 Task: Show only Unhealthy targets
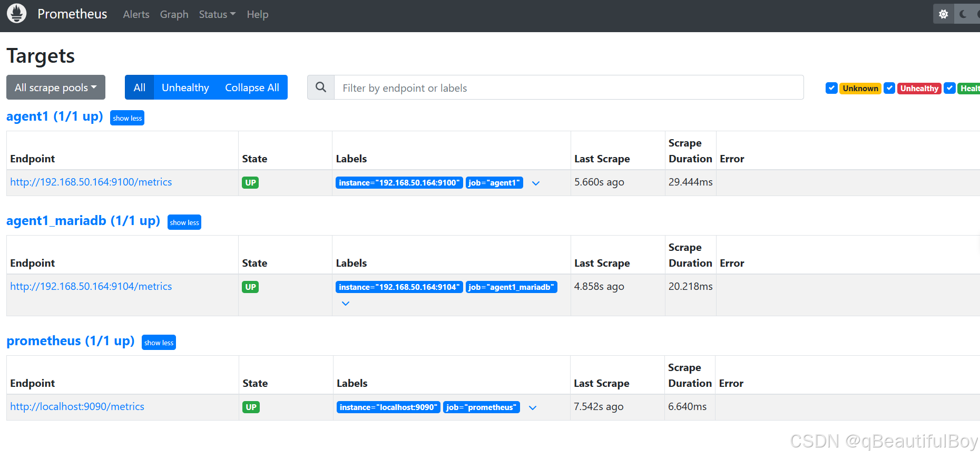click(x=185, y=87)
